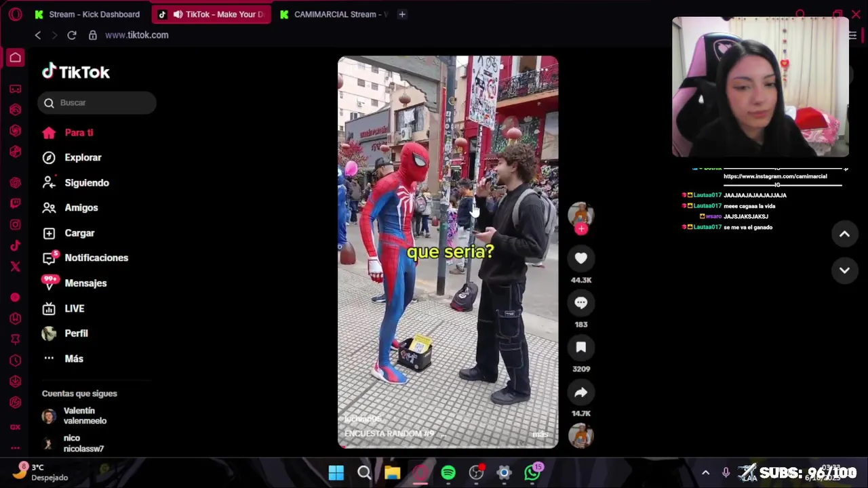Open the game controller icon in Opera sidebar

coord(15,89)
